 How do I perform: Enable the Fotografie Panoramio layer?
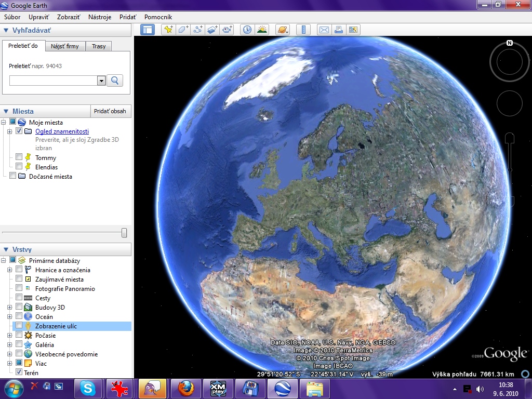point(19,288)
